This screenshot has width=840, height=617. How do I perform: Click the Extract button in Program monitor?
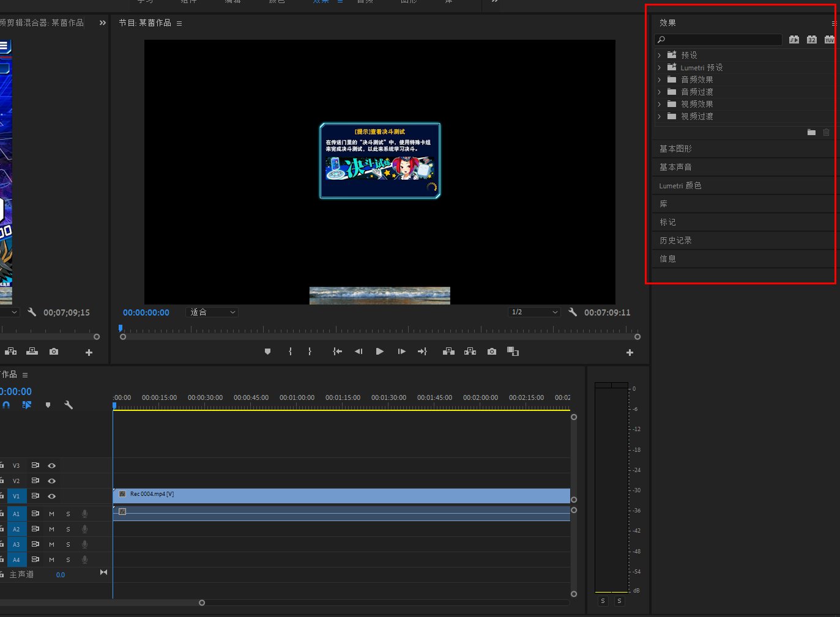[x=470, y=352]
